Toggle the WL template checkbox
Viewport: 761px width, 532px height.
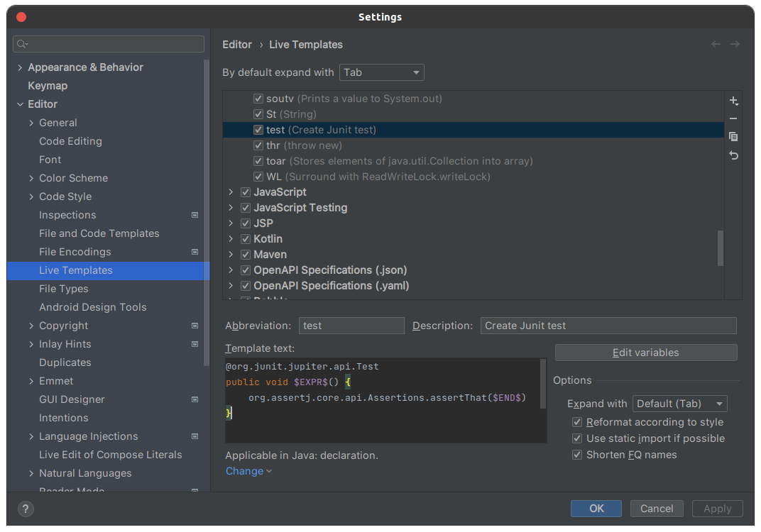coord(258,176)
